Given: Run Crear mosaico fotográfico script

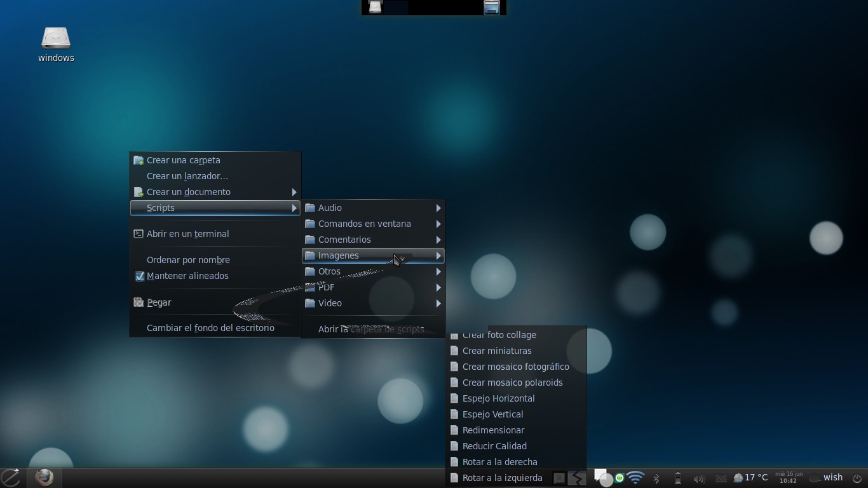Looking at the screenshot, I should click(516, 367).
